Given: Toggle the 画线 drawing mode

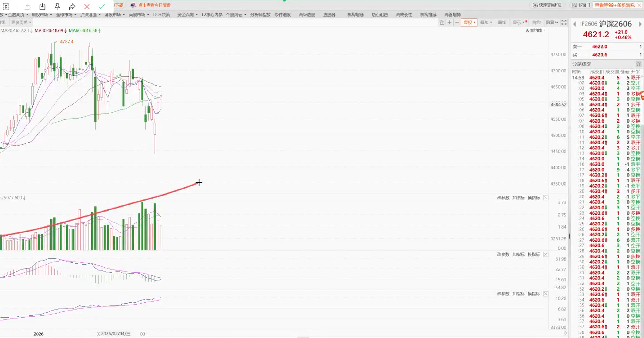Looking at the screenshot, I should [501, 23].
